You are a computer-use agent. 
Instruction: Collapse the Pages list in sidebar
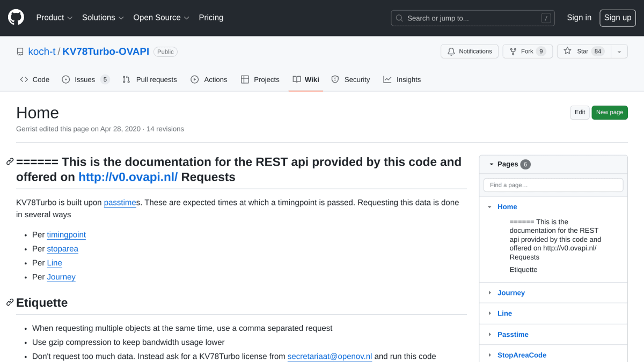tap(491, 164)
